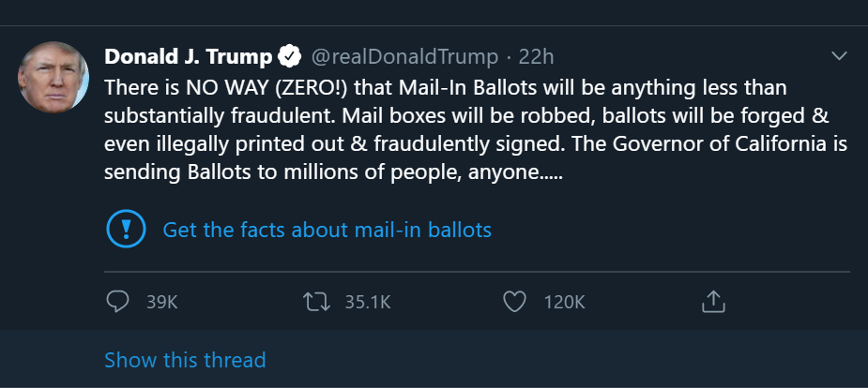Click the 22h timestamp

(x=537, y=57)
